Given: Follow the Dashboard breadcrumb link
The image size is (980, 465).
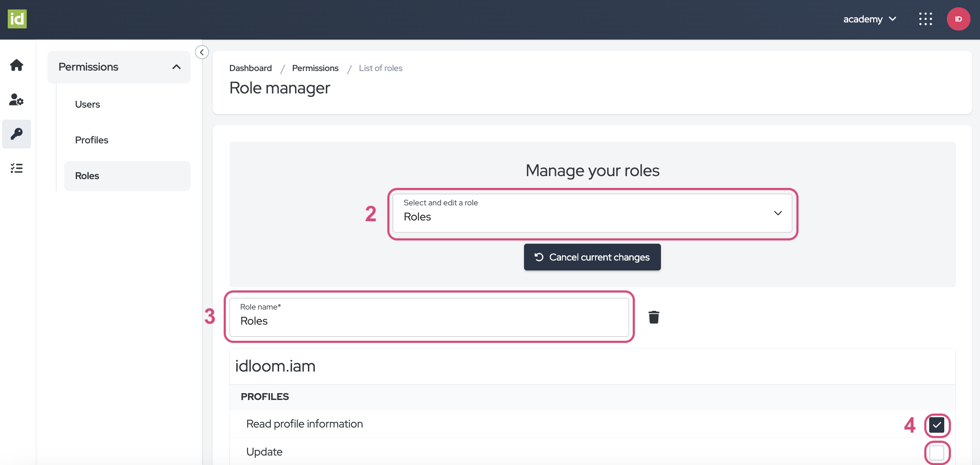Looking at the screenshot, I should 250,68.
